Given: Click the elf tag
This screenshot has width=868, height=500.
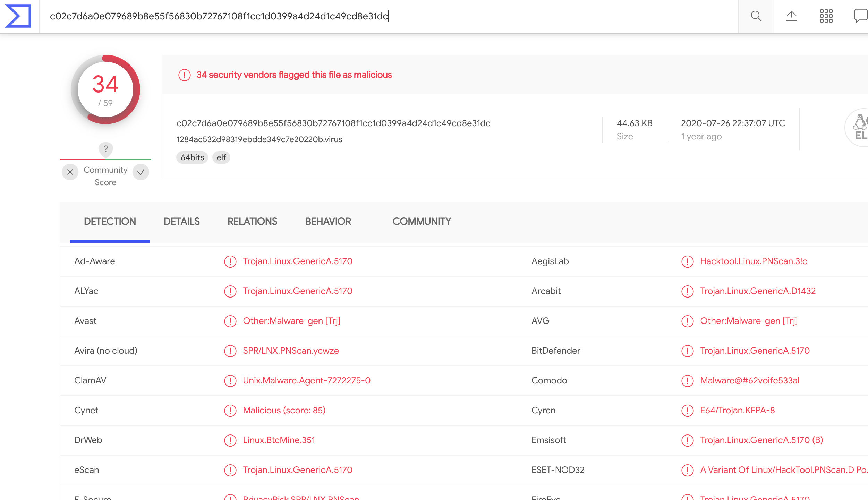Looking at the screenshot, I should [221, 157].
